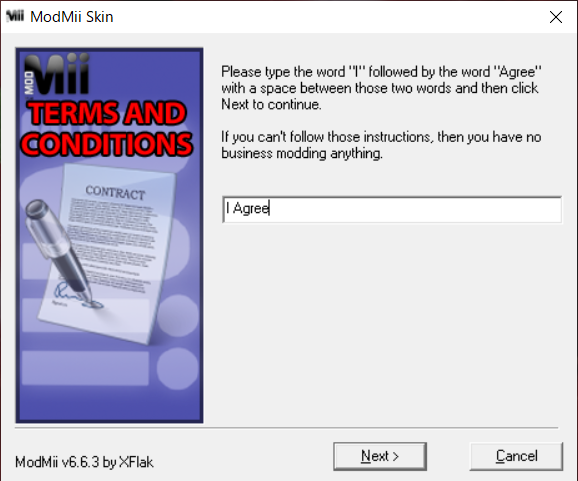Click the bottom rectangle shape in banner
This screenshot has height=481, width=578.
(85, 368)
